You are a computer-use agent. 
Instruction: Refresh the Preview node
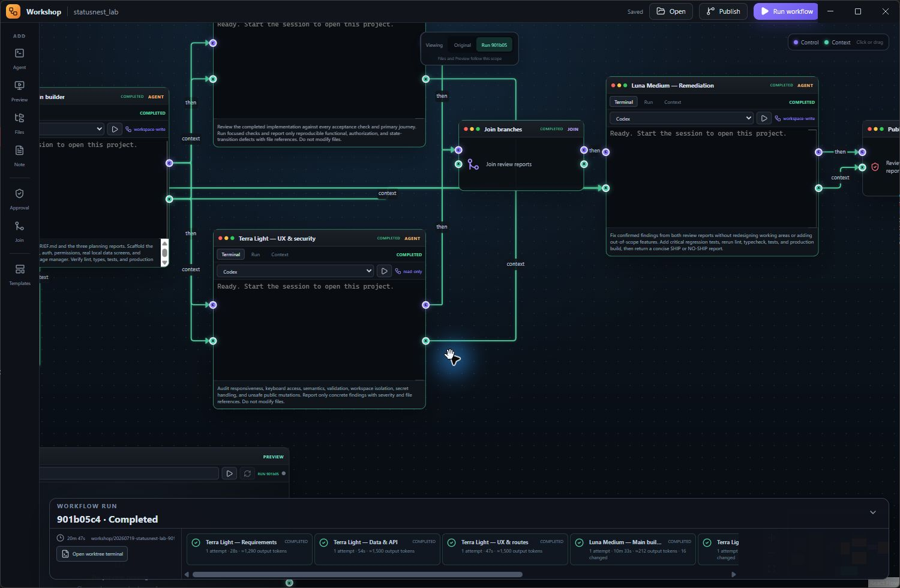(x=247, y=473)
